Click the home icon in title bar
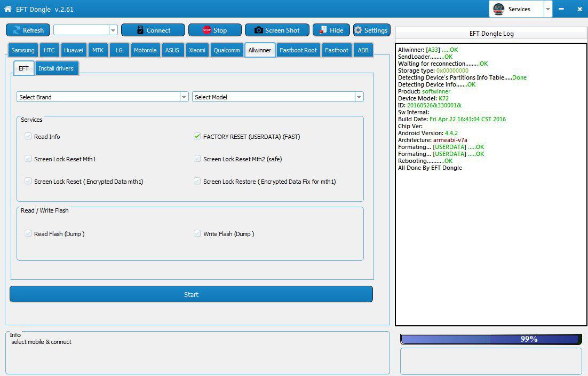This screenshot has width=588, height=376. coord(7,9)
